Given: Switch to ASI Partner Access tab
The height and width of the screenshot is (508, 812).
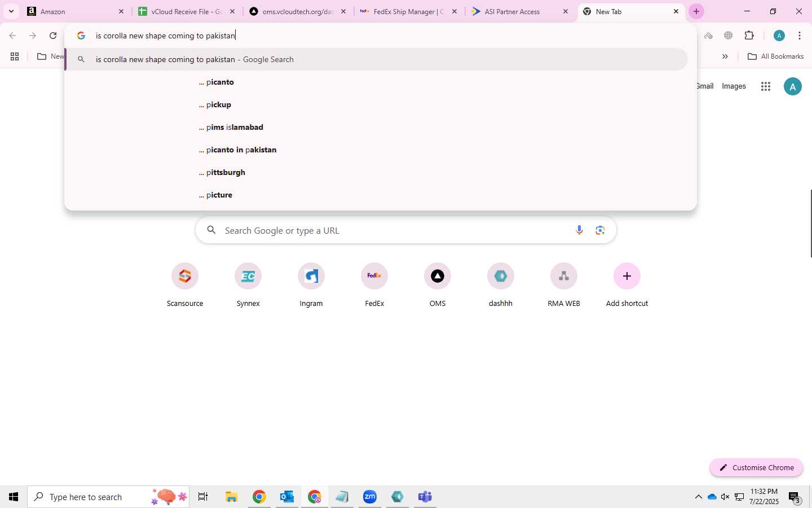Looking at the screenshot, I should click(x=520, y=11).
